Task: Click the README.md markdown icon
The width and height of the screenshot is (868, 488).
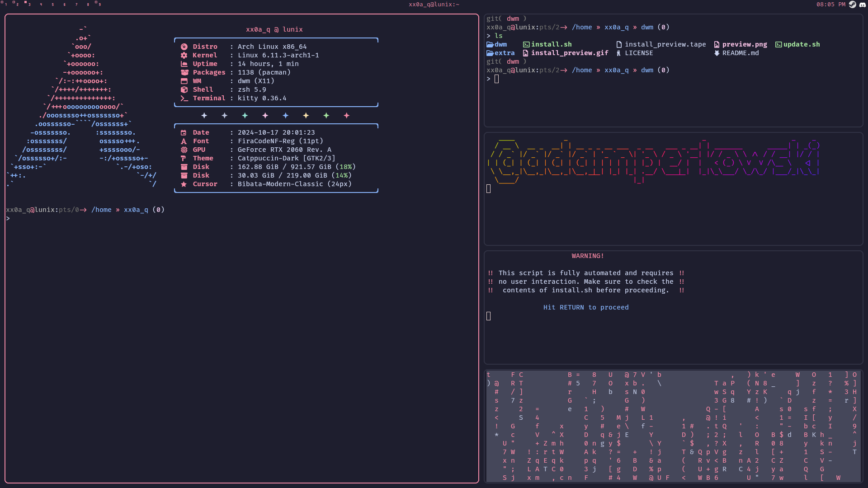Action: point(717,53)
